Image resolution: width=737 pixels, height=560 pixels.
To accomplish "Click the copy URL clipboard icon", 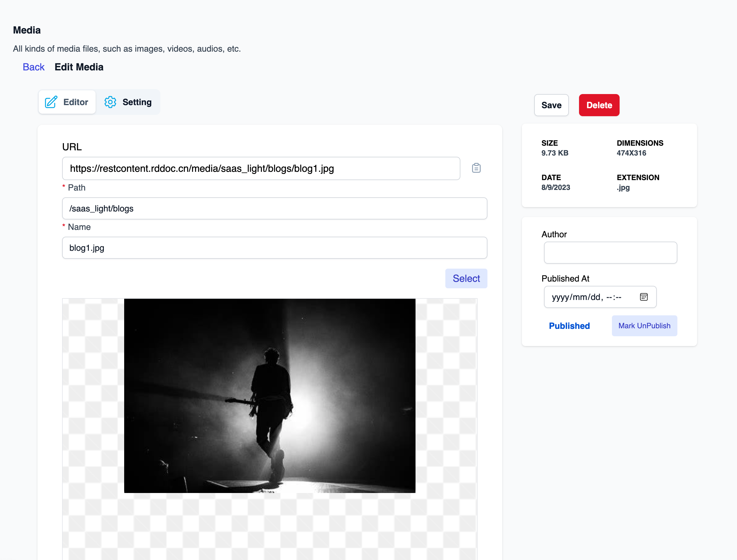I will pyautogui.click(x=476, y=168).
